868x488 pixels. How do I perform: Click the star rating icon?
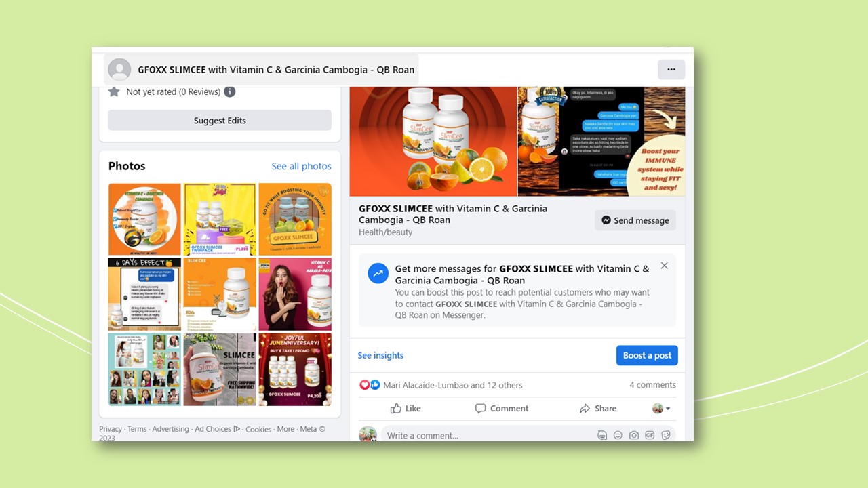[114, 91]
